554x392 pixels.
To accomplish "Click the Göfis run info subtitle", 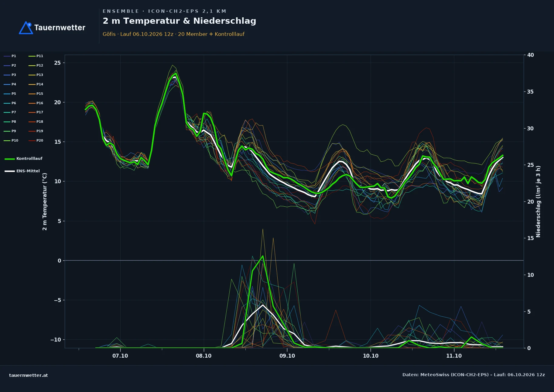I will [173, 34].
